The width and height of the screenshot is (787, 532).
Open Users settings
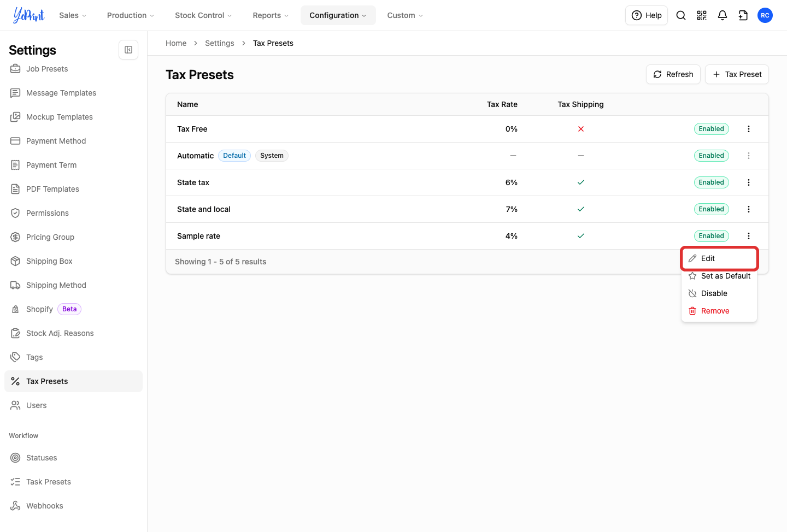point(73,405)
